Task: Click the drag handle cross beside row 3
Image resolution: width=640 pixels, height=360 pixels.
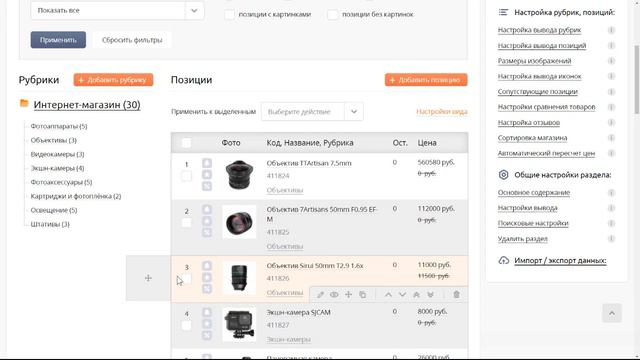Action: pyautogui.click(x=148, y=278)
